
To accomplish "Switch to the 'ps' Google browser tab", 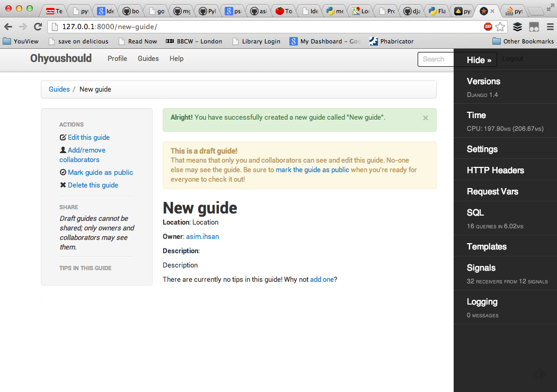I will [x=233, y=11].
